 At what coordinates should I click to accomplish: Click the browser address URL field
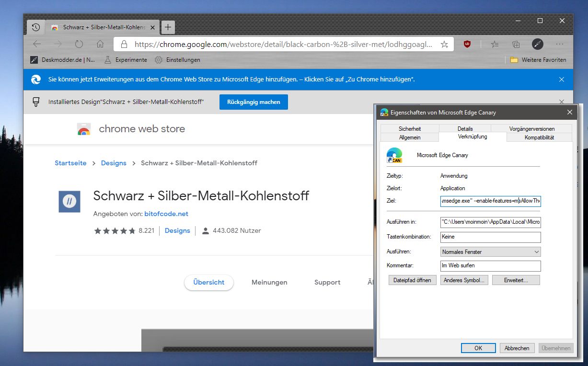pyautogui.click(x=283, y=44)
